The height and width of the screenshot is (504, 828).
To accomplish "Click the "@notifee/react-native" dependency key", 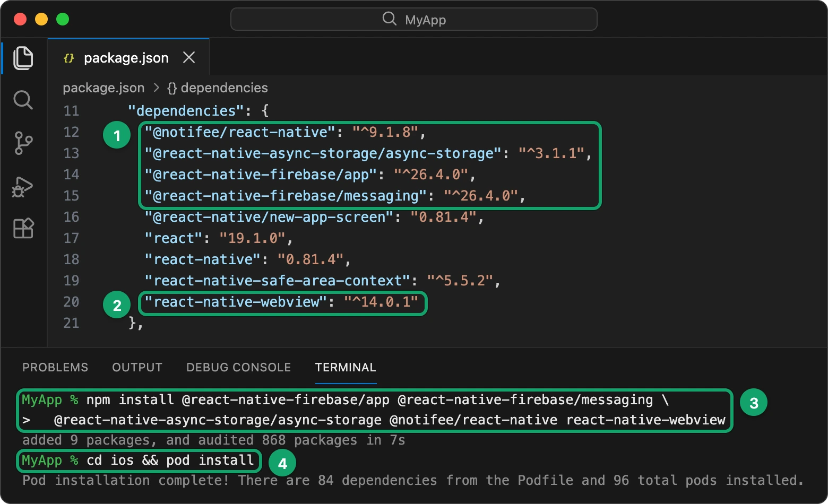I will 240,132.
